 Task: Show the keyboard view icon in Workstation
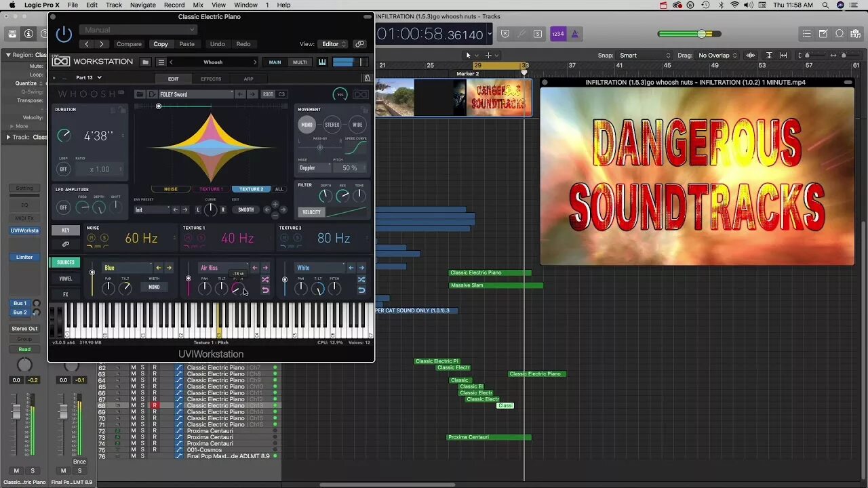(322, 62)
